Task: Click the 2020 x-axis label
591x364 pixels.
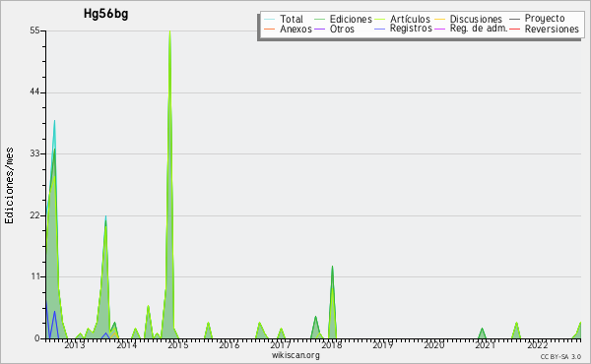Action: pos(434,344)
